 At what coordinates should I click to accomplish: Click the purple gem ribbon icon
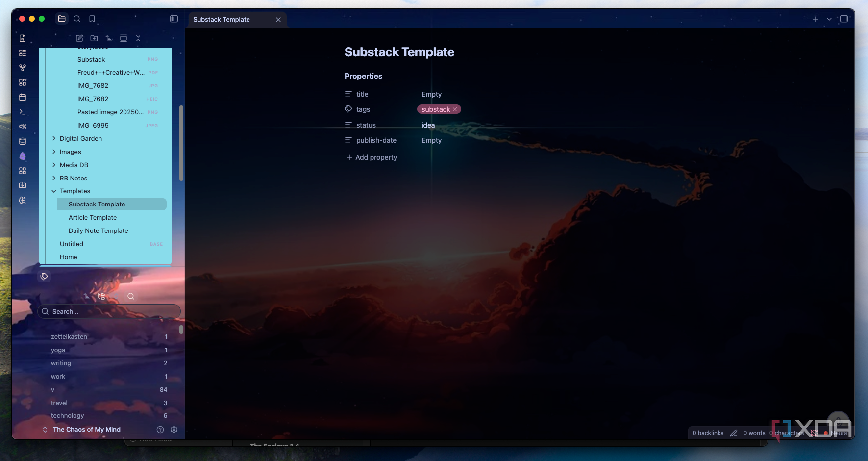[x=23, y=156]
